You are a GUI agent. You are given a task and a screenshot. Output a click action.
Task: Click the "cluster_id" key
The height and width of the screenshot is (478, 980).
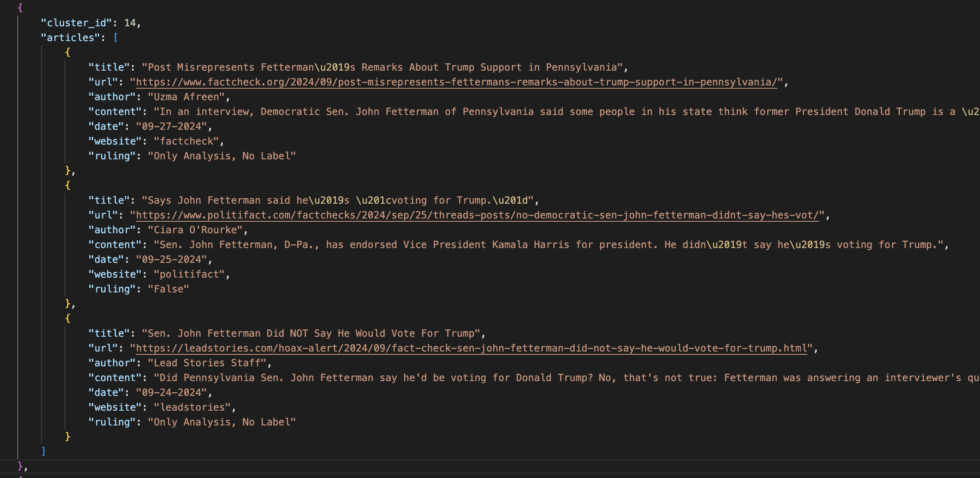point(76,23)
